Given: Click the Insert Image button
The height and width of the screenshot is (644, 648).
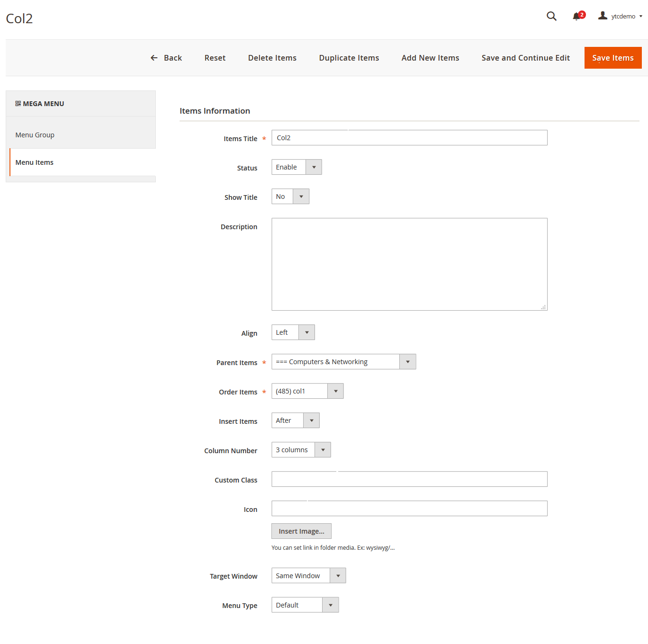Looking at the screenshot, I should (301, 531).
